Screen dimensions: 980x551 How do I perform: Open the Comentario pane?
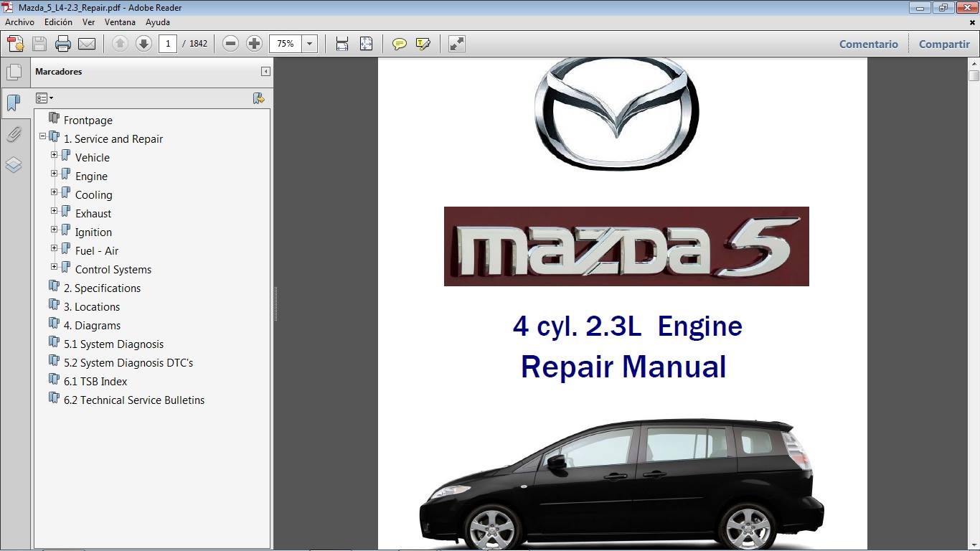[869, 44]
